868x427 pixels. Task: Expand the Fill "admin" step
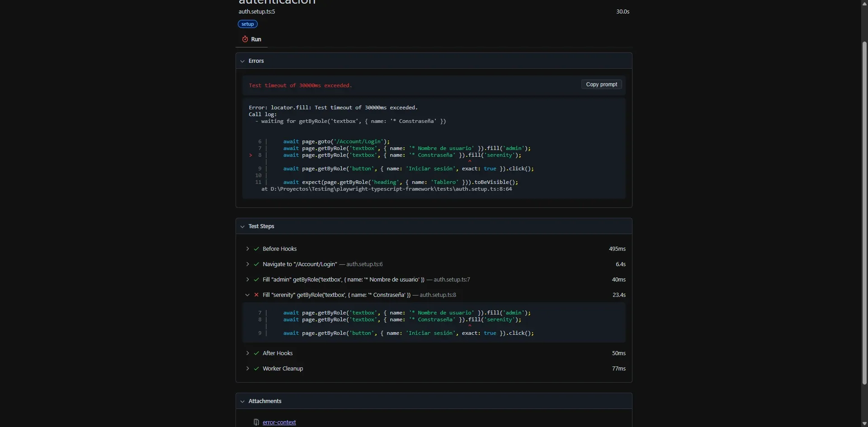(x=248, y=279)
